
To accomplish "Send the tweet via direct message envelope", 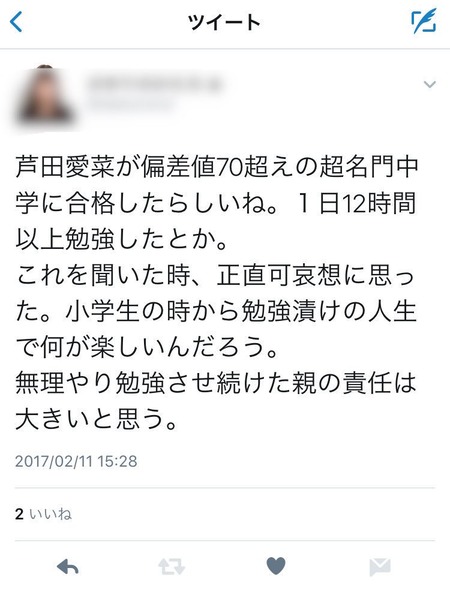I will [x=380, y=567].
